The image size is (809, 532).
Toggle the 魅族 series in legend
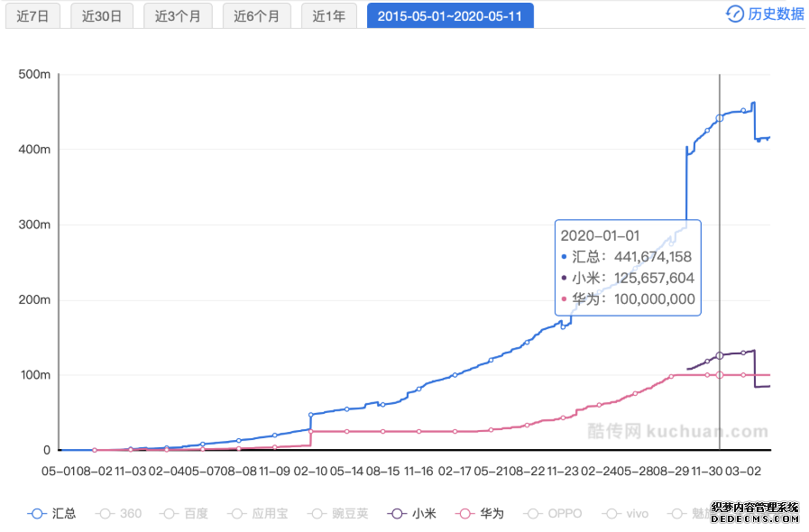tap(676, 513)
